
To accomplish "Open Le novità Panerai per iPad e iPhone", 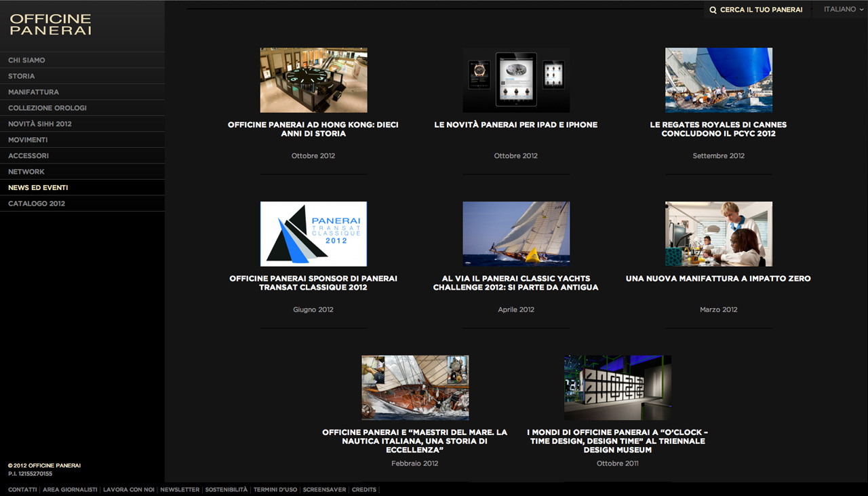I will tap(516, 125).
